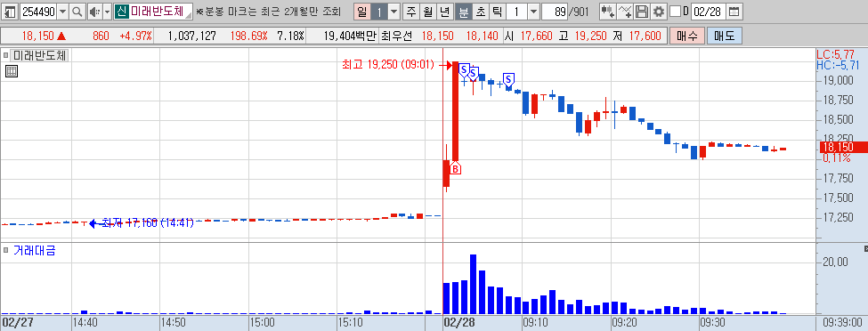Expand the minute interval dropdown after 틱
Screen dimensions: 868x331
[532, 11]
